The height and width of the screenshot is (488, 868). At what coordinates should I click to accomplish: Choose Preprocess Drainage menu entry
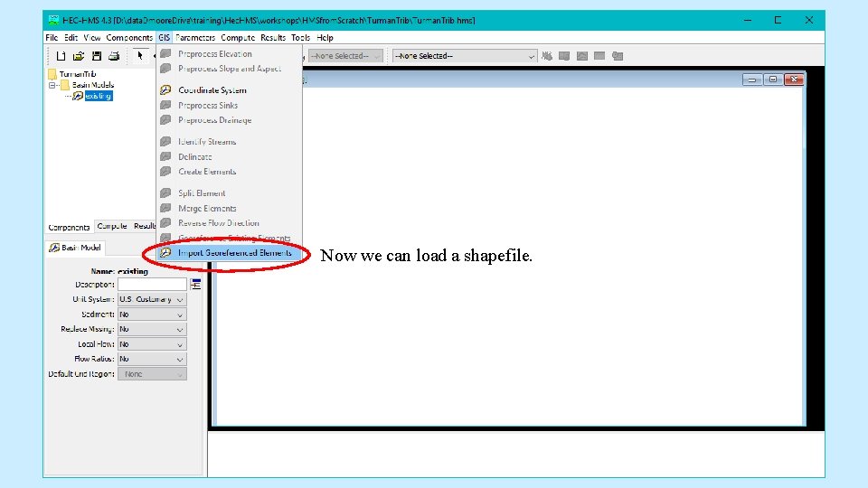(230, 120)
